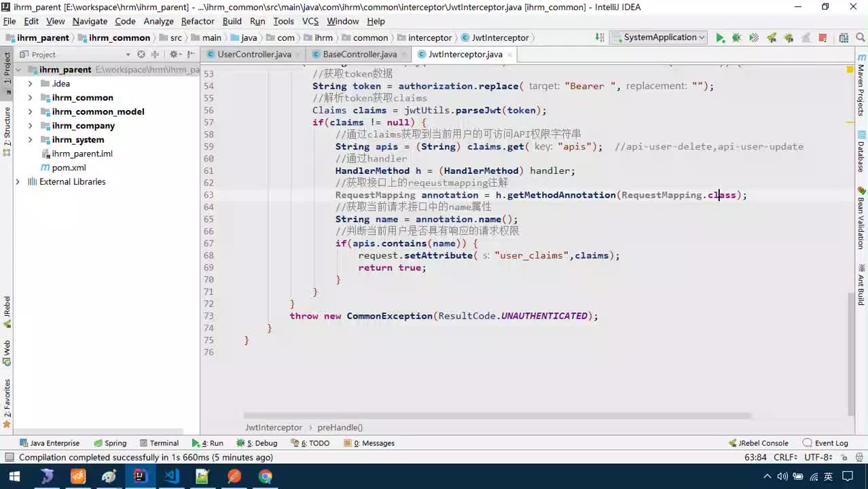Open the volume control in the system tray
This screenshot has width=868, height=489.
click(782, 477)
